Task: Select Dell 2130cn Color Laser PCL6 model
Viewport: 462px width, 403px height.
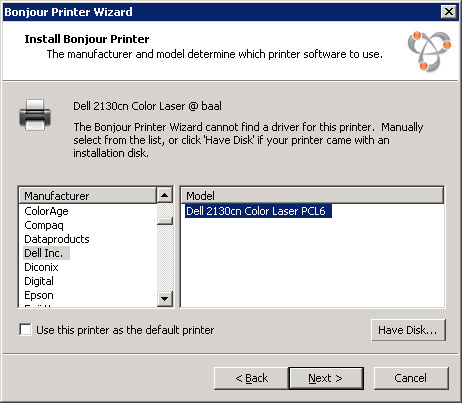Action: point(258,211)
